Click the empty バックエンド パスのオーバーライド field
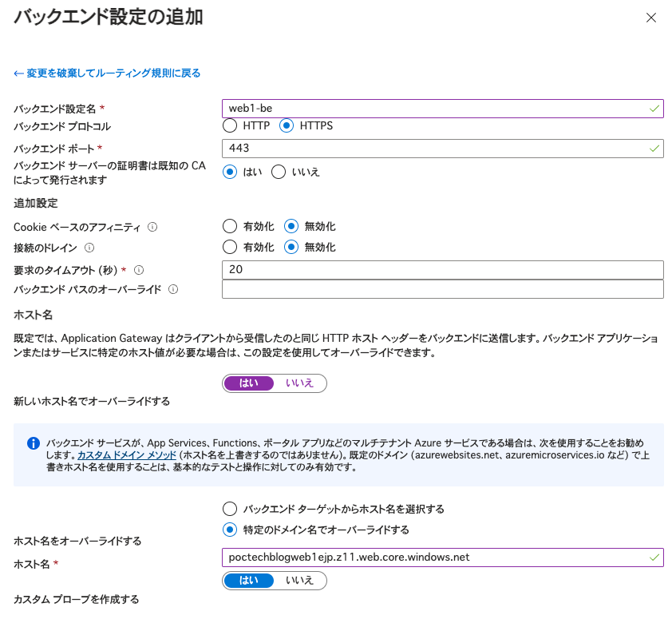Screen dimensions: 672x619 [442, 289]
